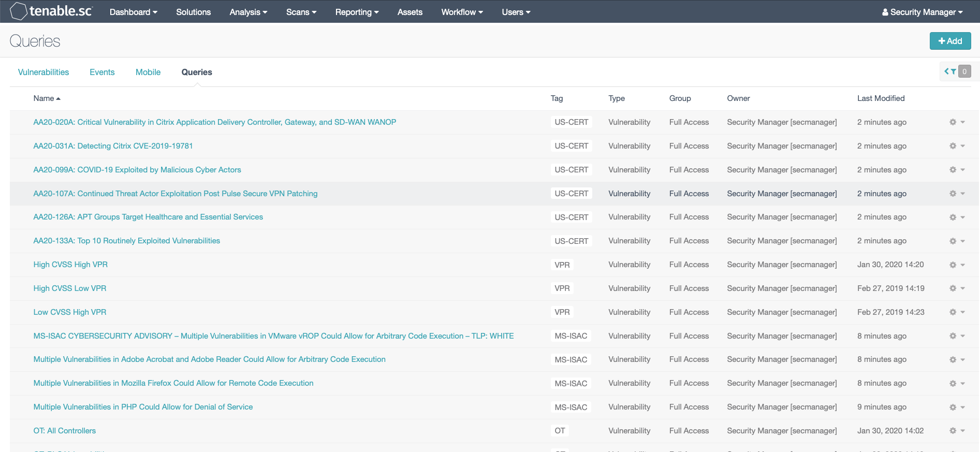Click the Owner column header
This screenshot has height=452, width=980.
pyautogui.click(x=738, y=98)
